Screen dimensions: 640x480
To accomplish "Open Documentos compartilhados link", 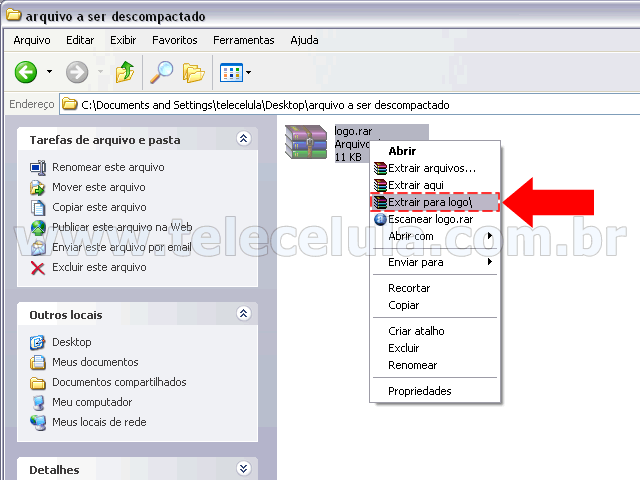I will (x=119, y=382).
